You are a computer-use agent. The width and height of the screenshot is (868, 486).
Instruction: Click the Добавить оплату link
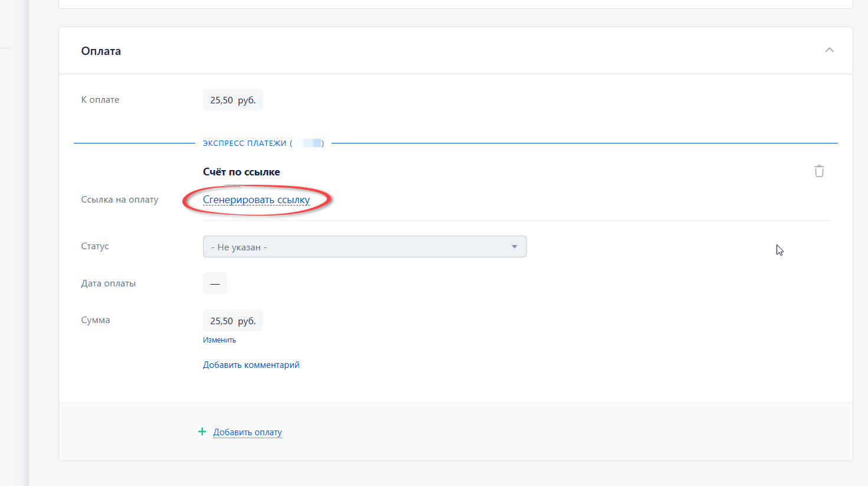(x=247, y=432)
